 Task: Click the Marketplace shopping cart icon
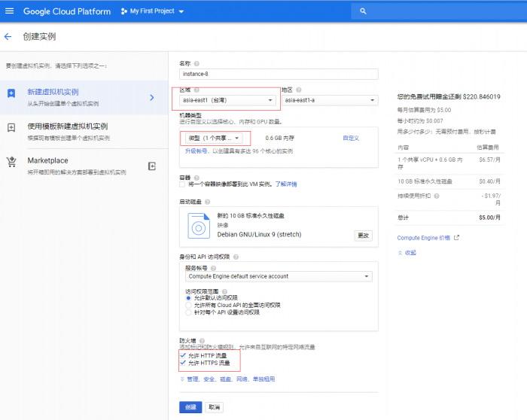point(11,161)
